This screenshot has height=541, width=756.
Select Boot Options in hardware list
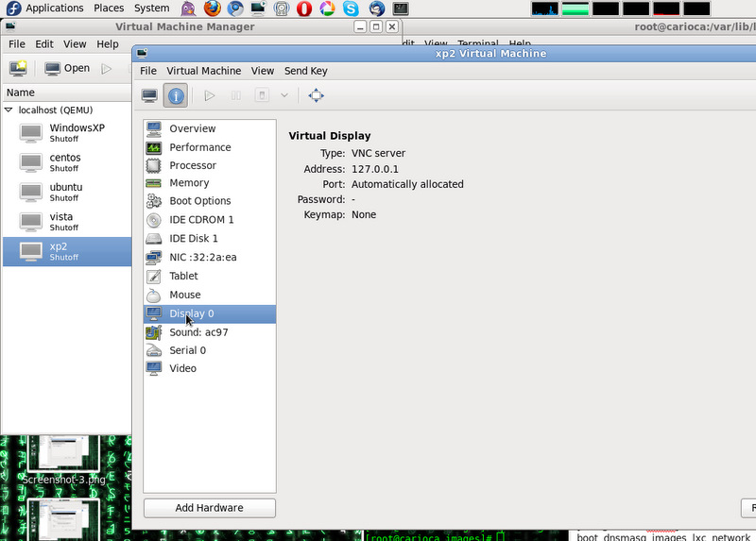tap(199, 201)
